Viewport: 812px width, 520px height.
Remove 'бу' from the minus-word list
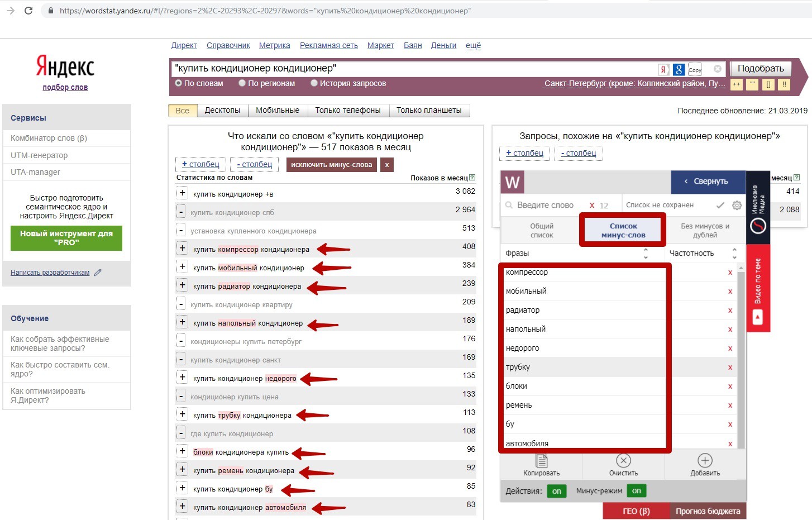730,424
